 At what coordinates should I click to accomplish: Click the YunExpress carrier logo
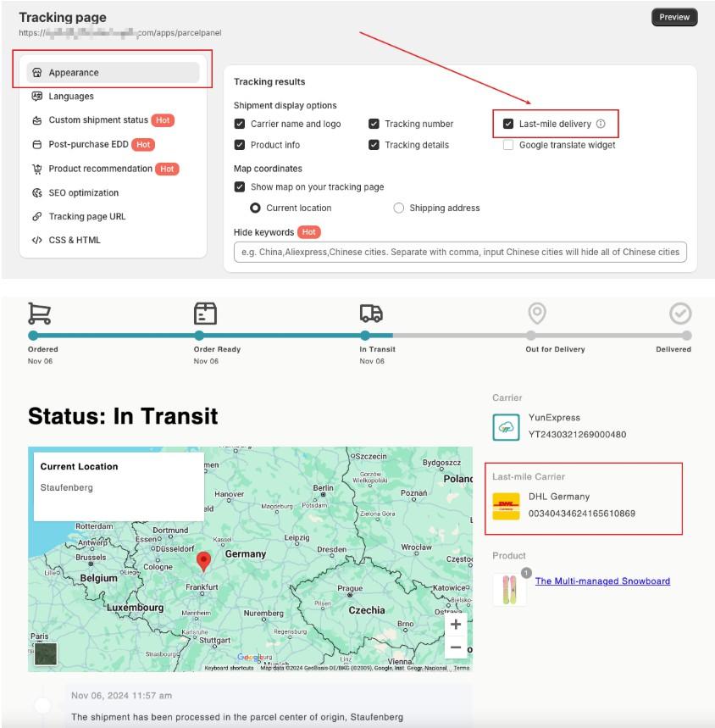pos(506,427)
